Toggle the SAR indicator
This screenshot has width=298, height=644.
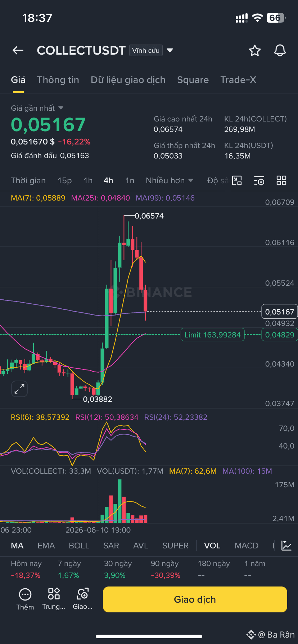[x=111, y=546]
